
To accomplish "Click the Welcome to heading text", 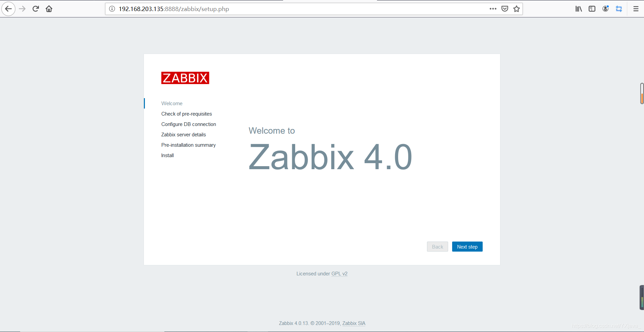I will (x=272, y=131).
